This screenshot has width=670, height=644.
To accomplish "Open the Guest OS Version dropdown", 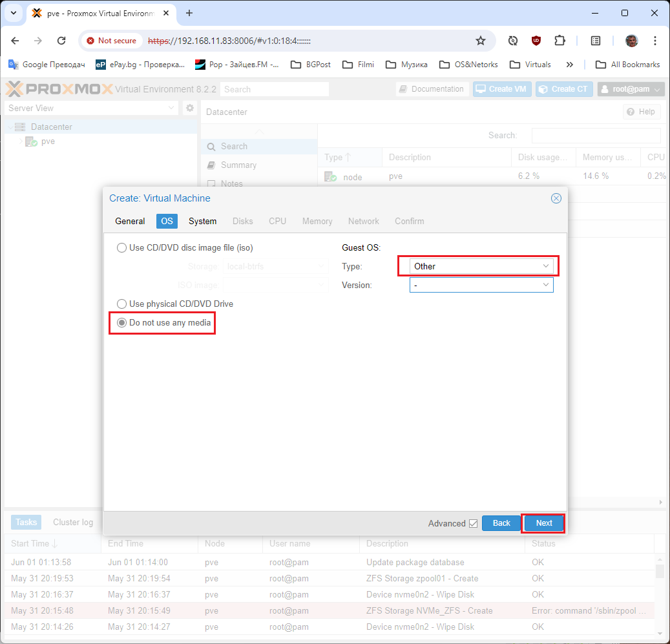I will (x=481, y=285).
